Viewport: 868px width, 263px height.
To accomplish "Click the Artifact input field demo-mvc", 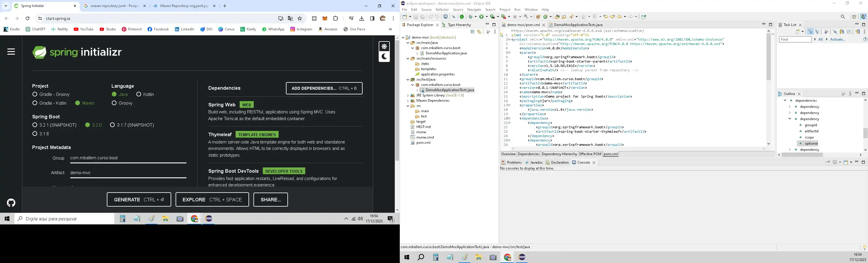I will [128, 173].
